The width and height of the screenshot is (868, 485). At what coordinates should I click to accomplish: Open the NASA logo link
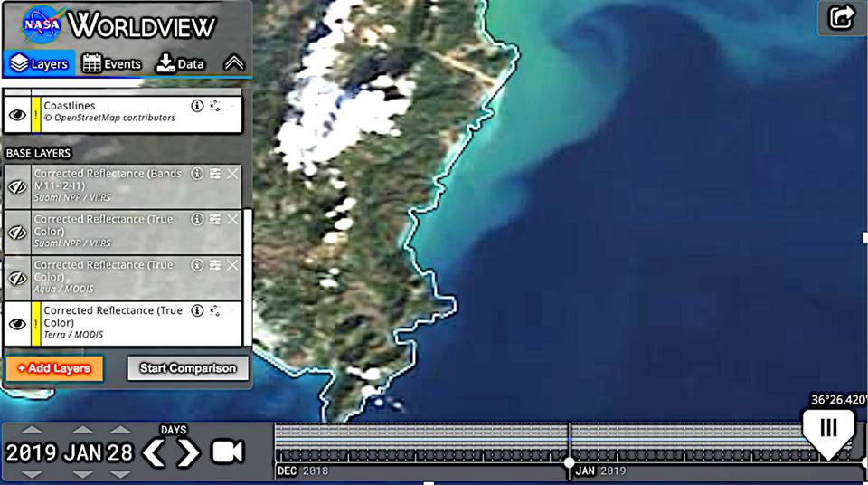[41, 25]
